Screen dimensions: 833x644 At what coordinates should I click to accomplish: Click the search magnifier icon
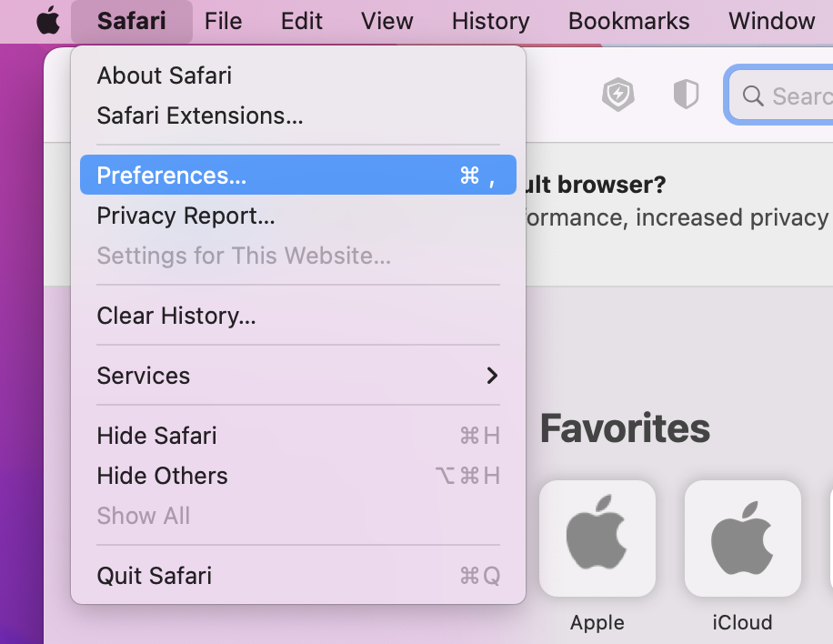[x=752, y=96]
